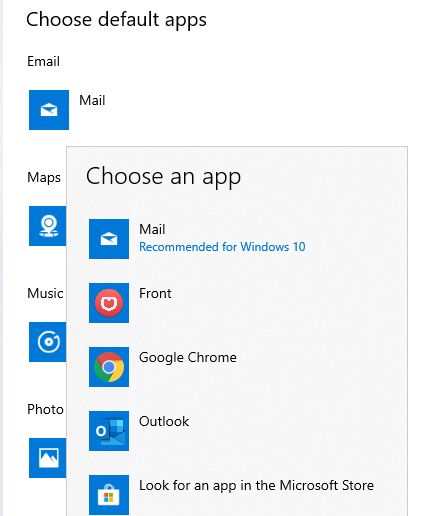This screenshot has width=430, height=516.
Task: Click the Photo viewer default app icon
Action: click(47, 458)
